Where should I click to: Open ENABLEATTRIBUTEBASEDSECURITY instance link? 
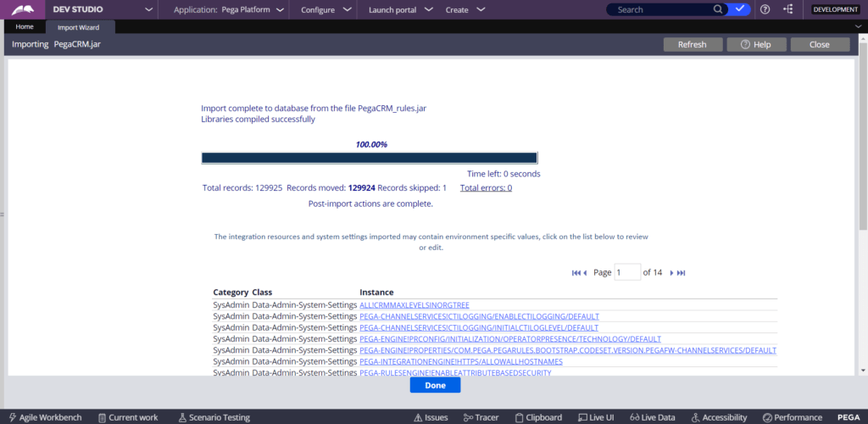455,372
